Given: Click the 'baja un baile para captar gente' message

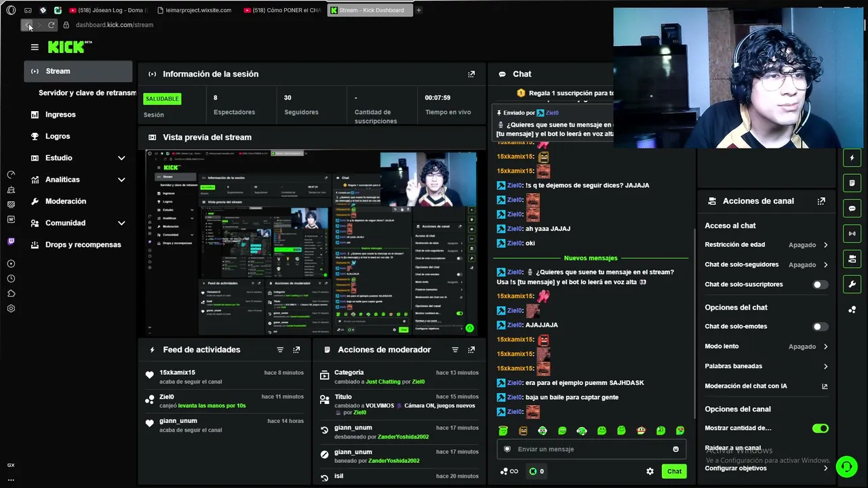Looking at the screenshot, I should coord(572,397).
